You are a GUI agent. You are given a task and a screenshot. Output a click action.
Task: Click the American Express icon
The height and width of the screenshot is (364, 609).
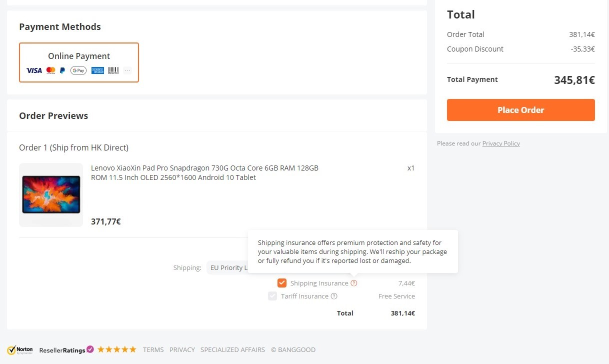[x=97, y=70]
